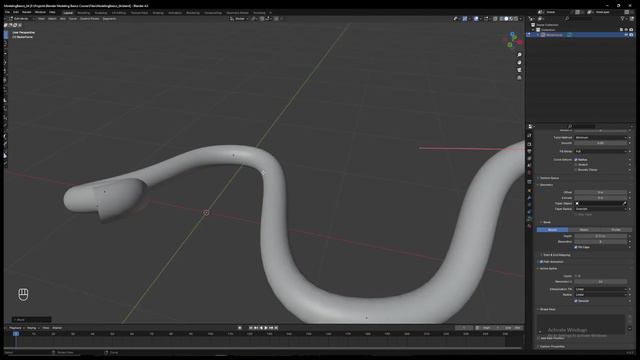Image resolution: width=640 pixels, height=360 pixels.
Task: Toggle Collection visibility eye in outliner
Action: (626, 30)
